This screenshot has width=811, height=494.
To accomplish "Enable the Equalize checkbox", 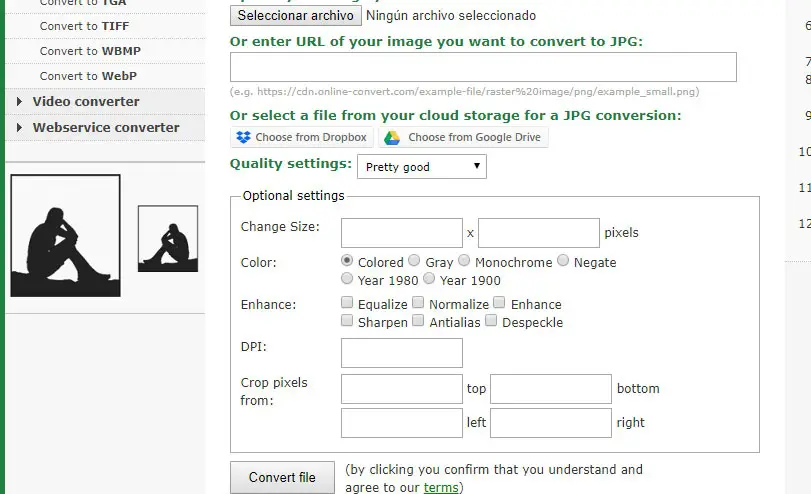I will coord(347,303).
